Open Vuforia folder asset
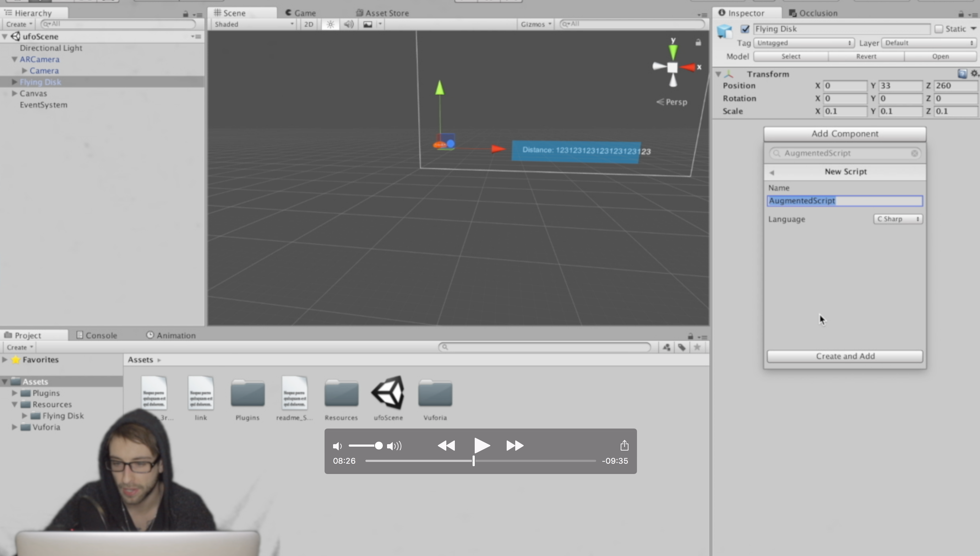 tap(435, 399)
